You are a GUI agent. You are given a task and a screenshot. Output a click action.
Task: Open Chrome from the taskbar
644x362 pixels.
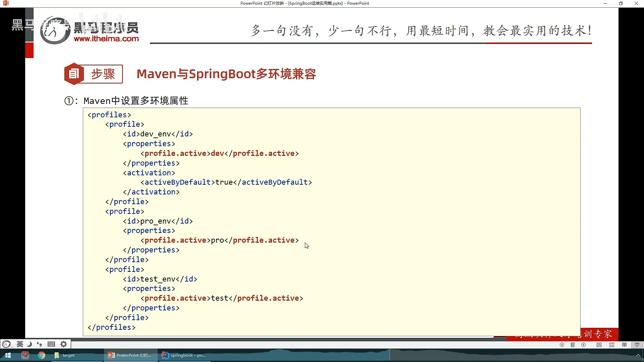click(x=42, y=355)
